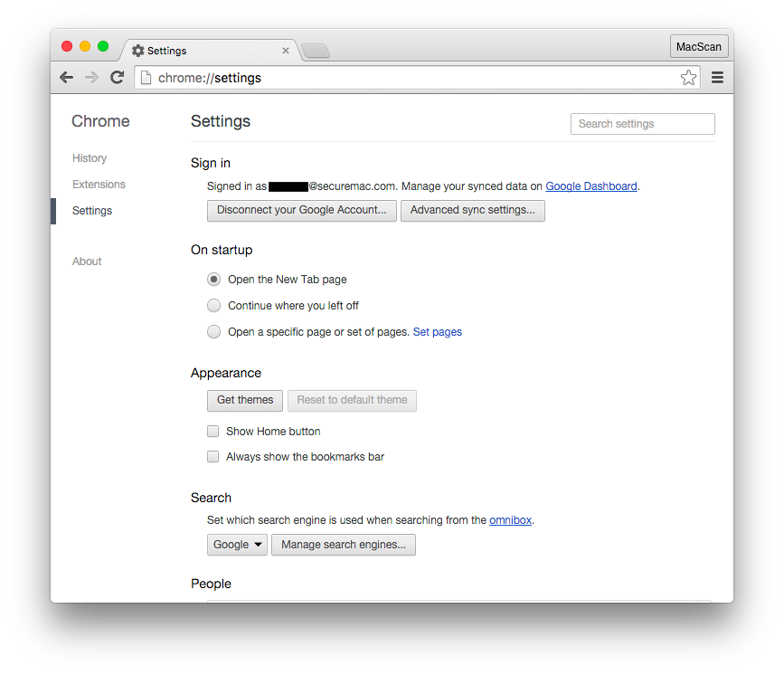Click the On startup section heading
This screenshot has width=784, height=675.
point(222,250)
